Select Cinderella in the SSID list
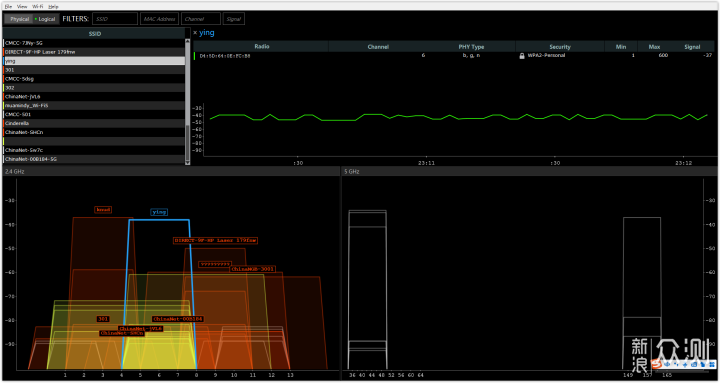Viewport: 720px width, 383px height. pyautogui.click(x=94, y=123)
